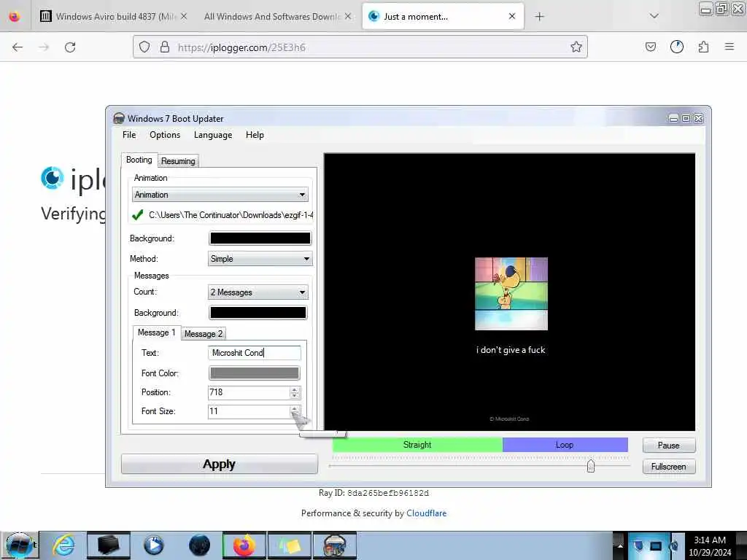747x560 pixels.
Task: Close the Just a moment tab
Action: click(512, 16)
